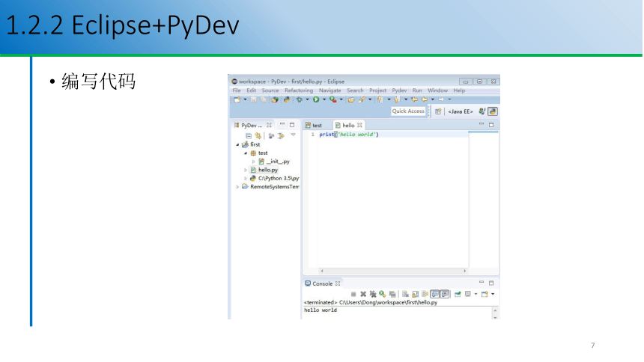Toggle Scroll Lock in Console toolbar
644x362 pixels.
[x=416, y=294]
